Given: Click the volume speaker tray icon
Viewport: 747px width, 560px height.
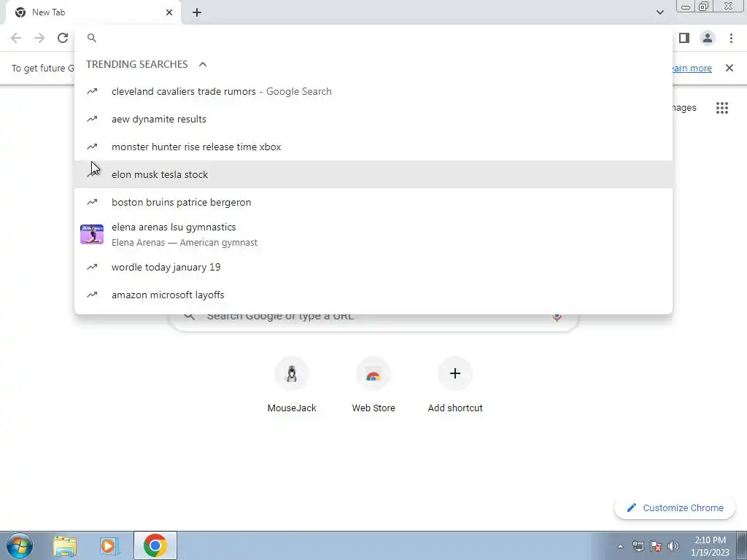Looking at the screenshot, I should 673,546.
